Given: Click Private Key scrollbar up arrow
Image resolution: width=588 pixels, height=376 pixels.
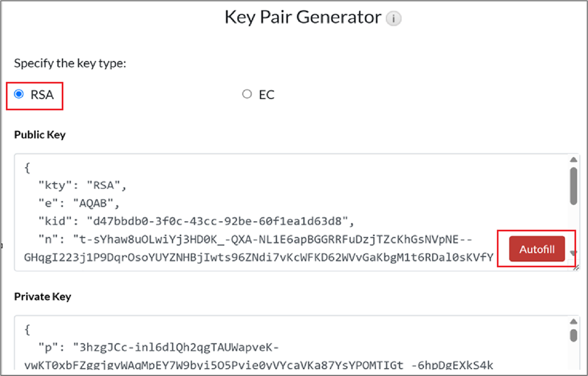Looking at the screenshot, I should (574, 322).
